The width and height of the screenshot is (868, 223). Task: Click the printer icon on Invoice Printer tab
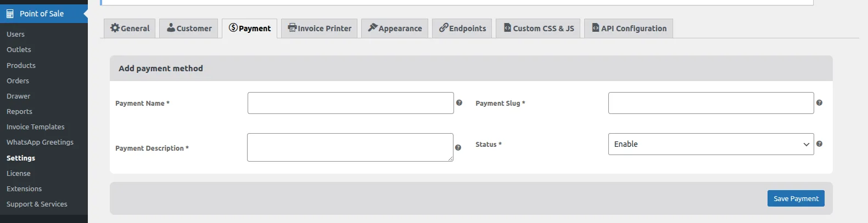point(292,28)
